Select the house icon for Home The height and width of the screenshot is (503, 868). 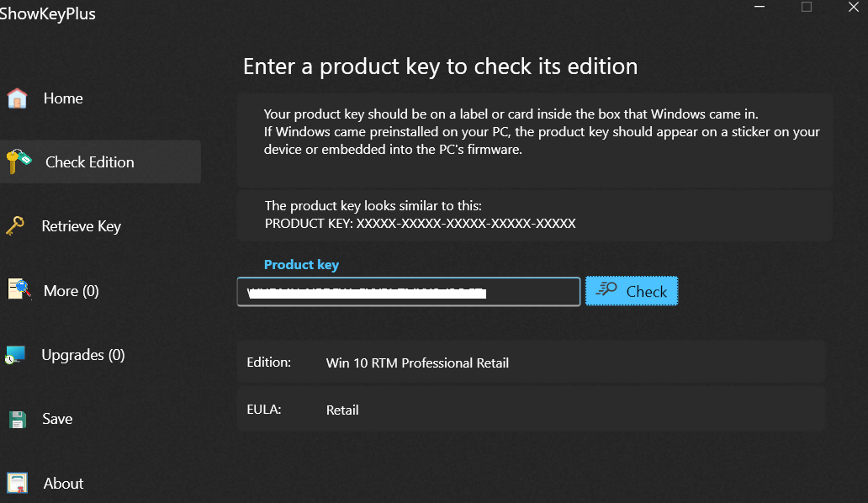point(18,98)
